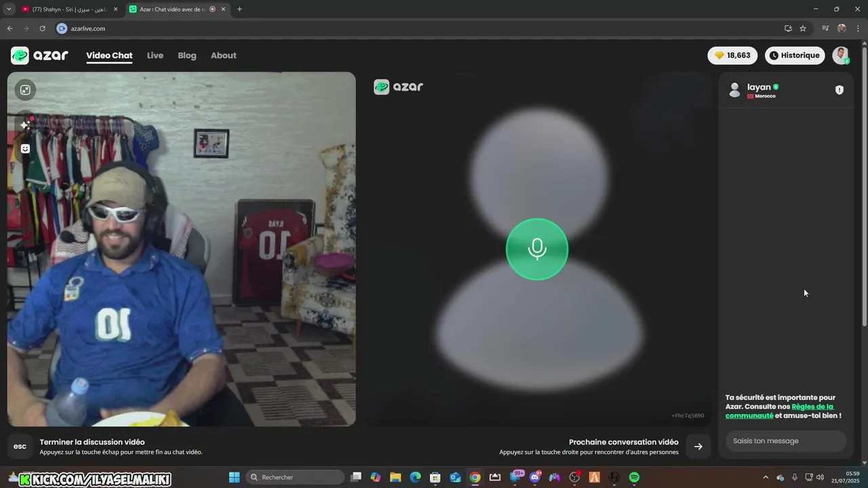
Task: Open Spotify from the taskbar
Action: 634,477
